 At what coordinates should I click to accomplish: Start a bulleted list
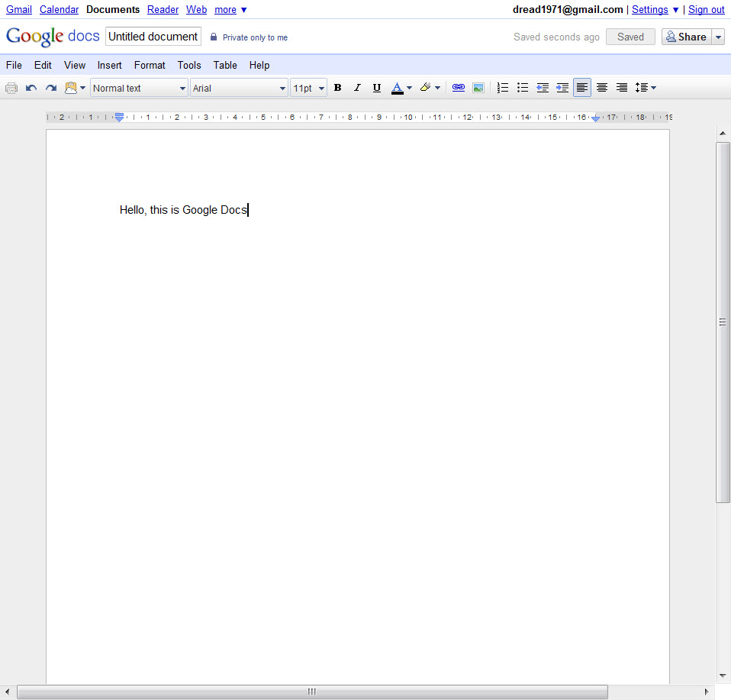click(x=523, y=88)
